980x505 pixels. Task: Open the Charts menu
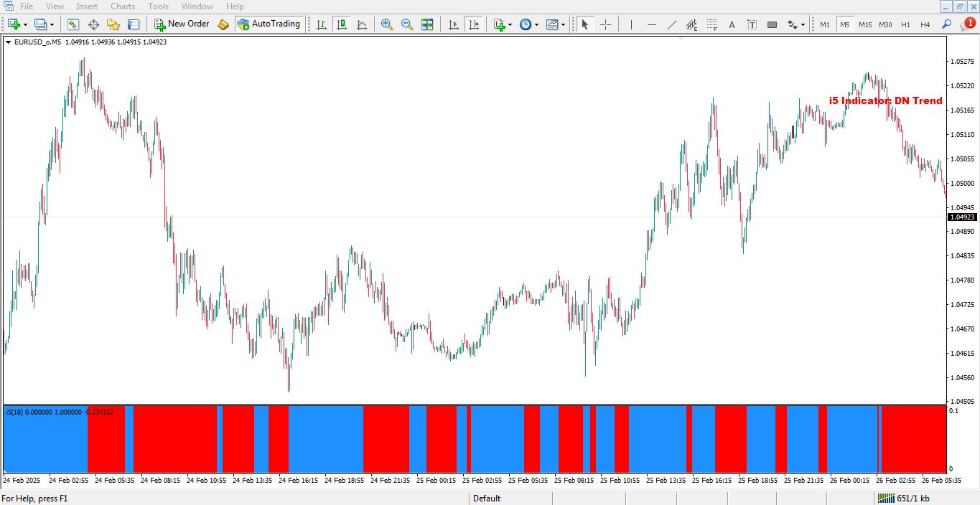point(123,6)
